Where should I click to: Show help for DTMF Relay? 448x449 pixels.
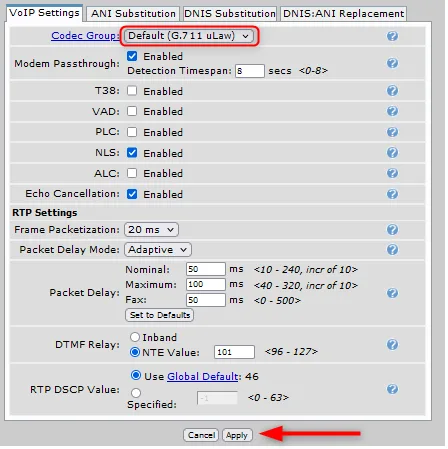392,344
